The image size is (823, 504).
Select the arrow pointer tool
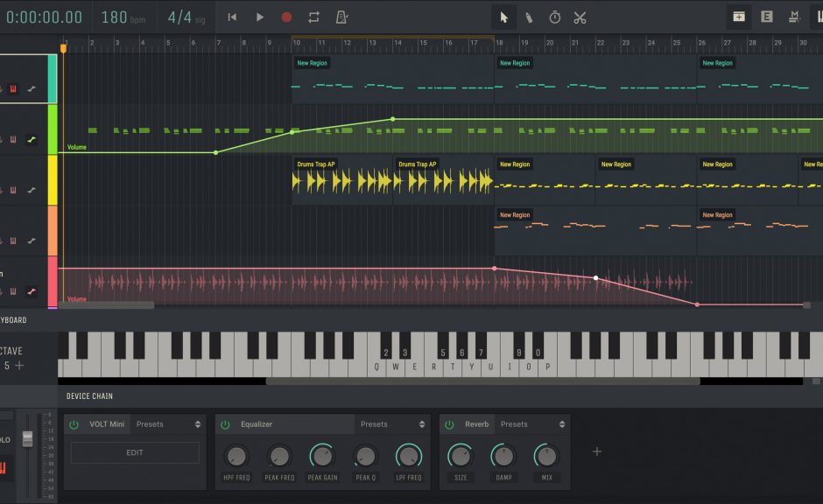pyautogui.click(x=503, y=17)
